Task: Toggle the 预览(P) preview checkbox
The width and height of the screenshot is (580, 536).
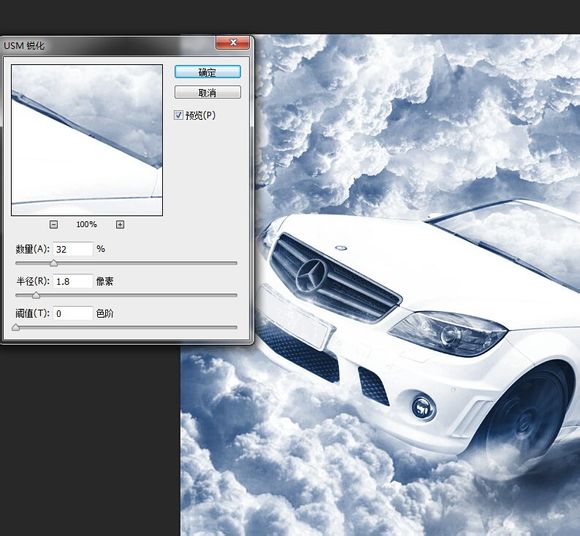Action: pos(178,115)
